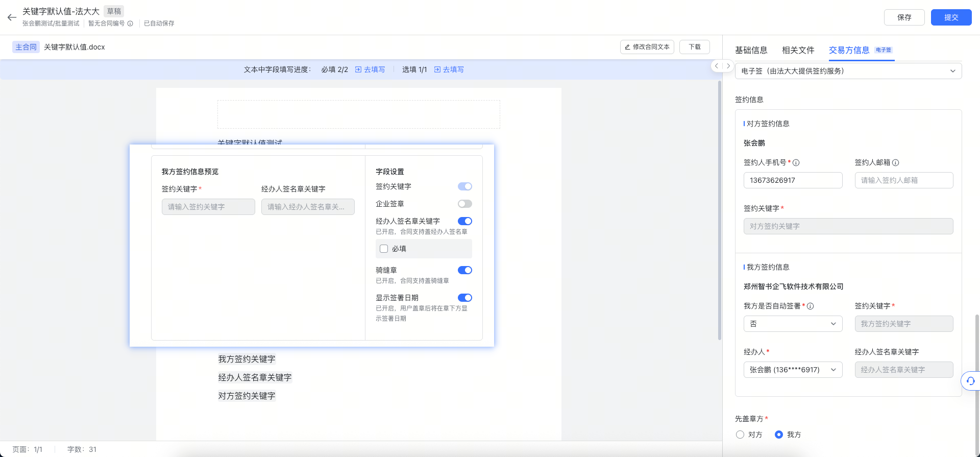Click 请输入经办人签名章关键字 preview input
980x457 pixels.
[x=308, y=207]
